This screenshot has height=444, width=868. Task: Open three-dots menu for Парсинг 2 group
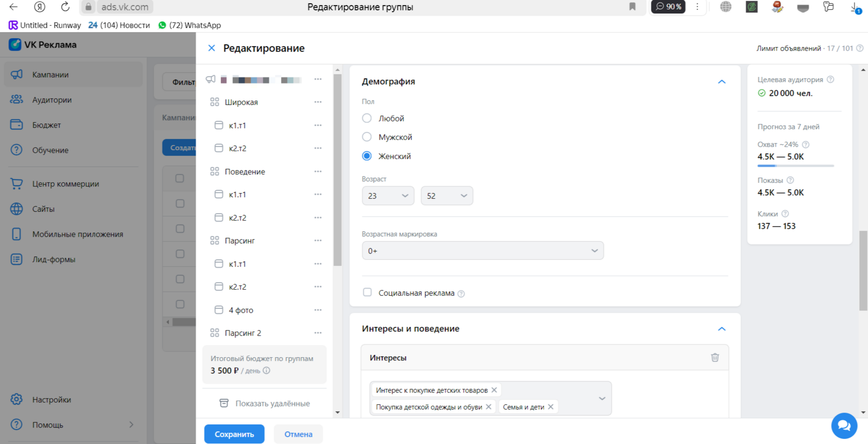click(x=318, y=333)
